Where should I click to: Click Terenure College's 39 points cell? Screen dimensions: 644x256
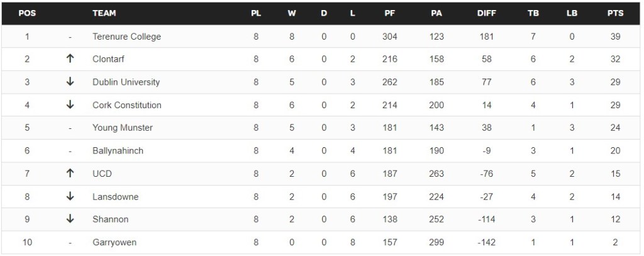point(615,36)
